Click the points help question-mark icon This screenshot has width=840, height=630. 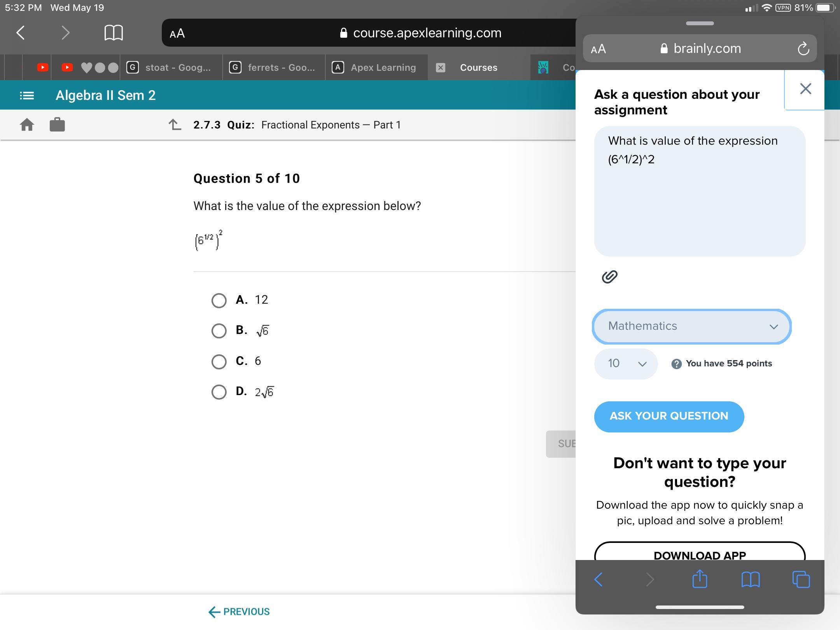click(676, 364)
